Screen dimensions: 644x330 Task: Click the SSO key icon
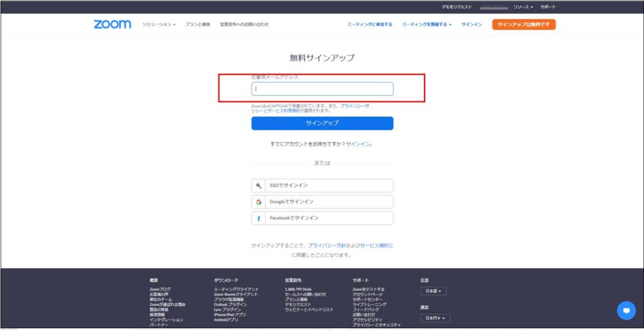click(x=258, y=186)
